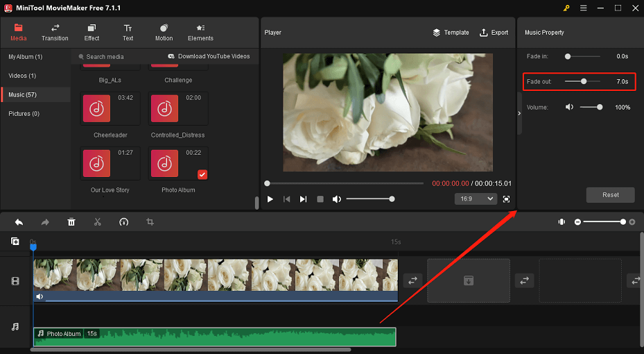Viewport: 644px width, 354px height.
Task: Open the Motion tab
Action: click(x=164, y=33)
